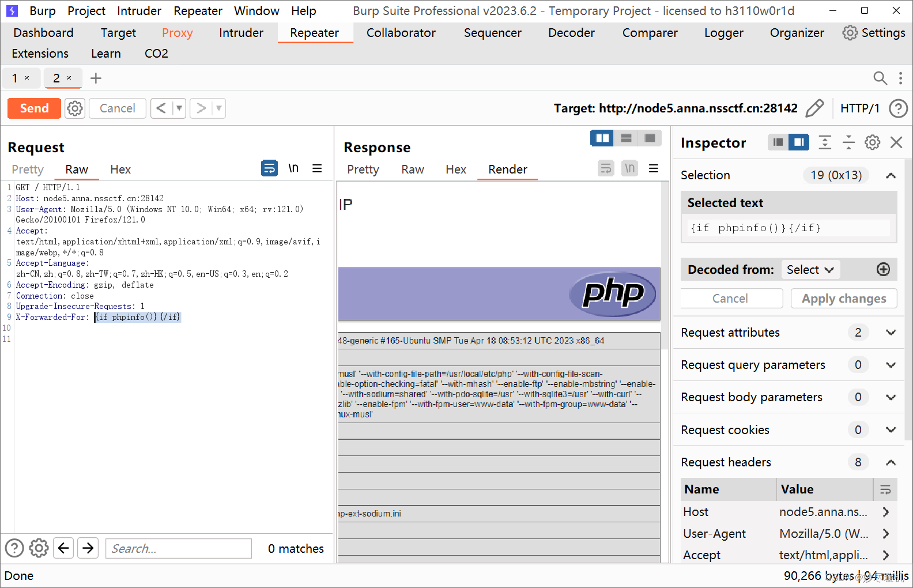Open Accept header details chevron
This screenshot has width=913, height=588.
[886, 555]
